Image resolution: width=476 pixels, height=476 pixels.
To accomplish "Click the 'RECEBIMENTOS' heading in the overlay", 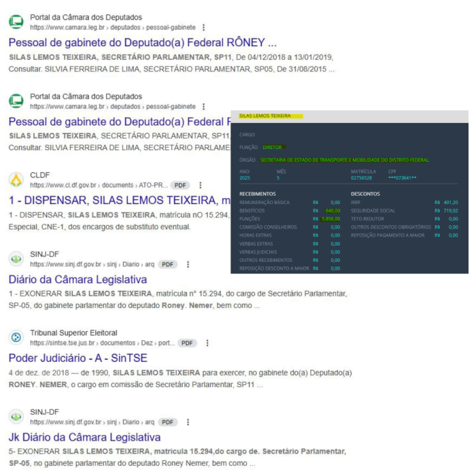I will point(258,194).
